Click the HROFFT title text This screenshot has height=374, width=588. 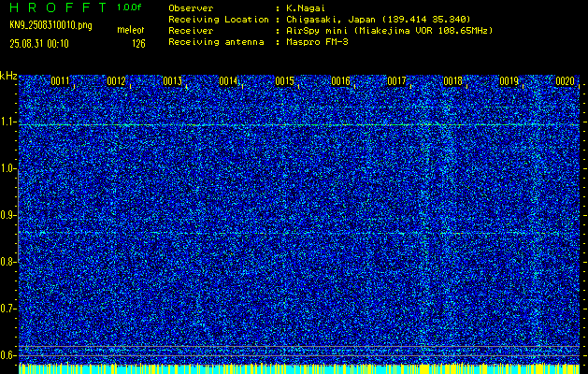pos(58,7)
